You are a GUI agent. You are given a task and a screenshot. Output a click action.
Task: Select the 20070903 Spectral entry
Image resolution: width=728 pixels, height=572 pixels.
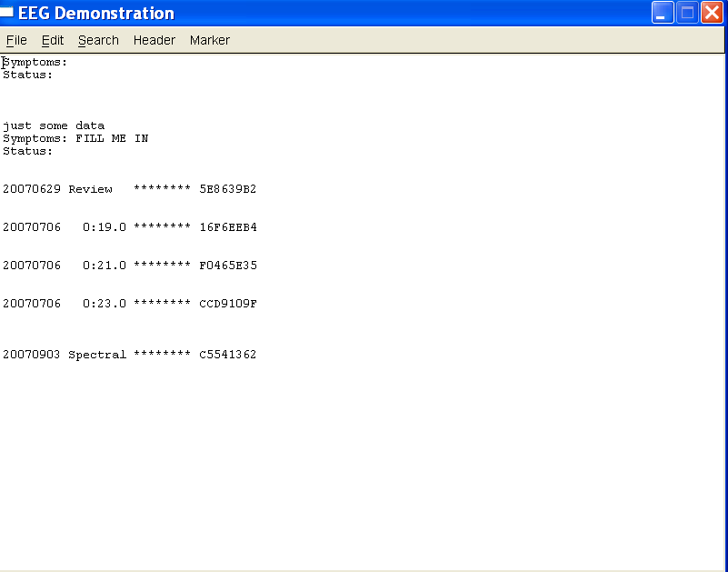point(65,355)
